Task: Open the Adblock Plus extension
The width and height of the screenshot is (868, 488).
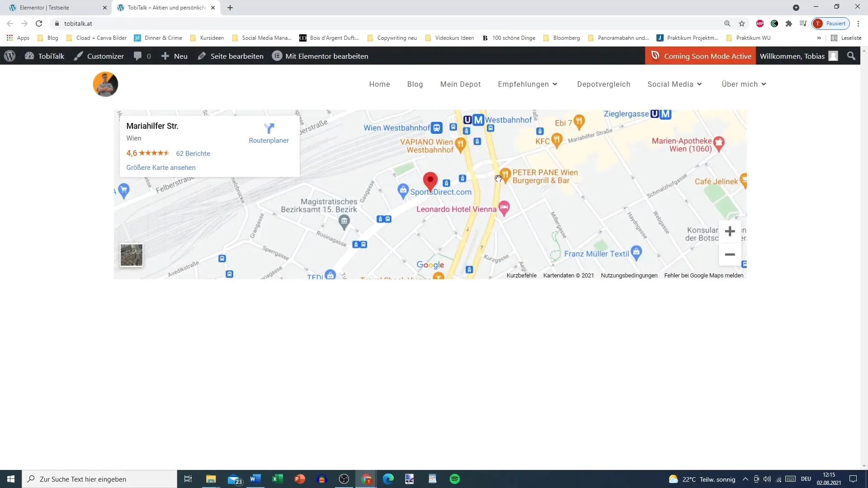Action: coord(760,23)
